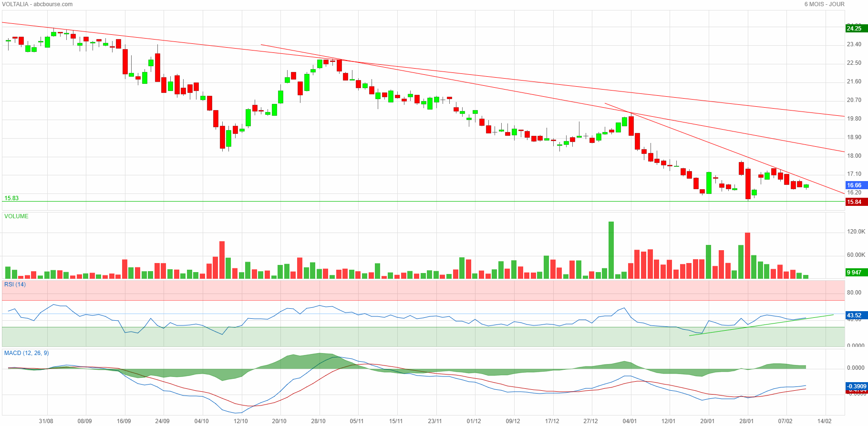This screenshot has height=426, width=868.
Task: Click the 28/10 date label
Action: (318, 421)
